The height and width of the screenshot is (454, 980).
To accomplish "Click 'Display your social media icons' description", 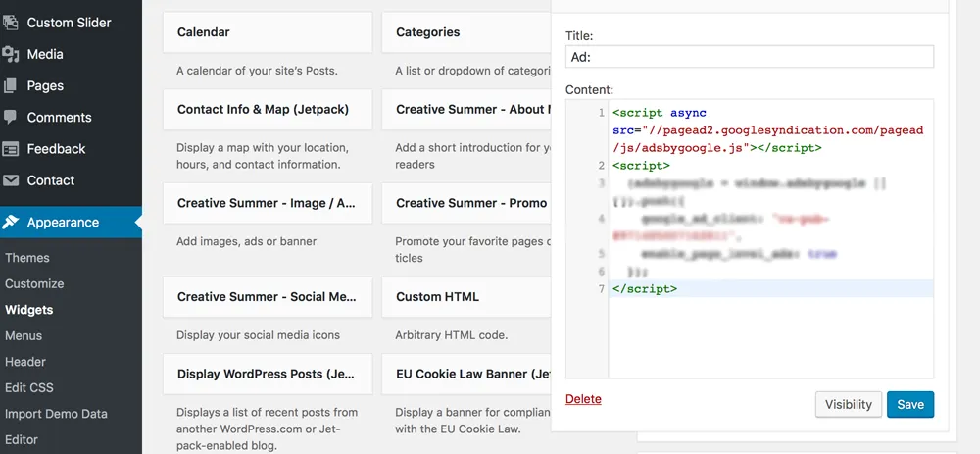I will (x=258, y=335).
